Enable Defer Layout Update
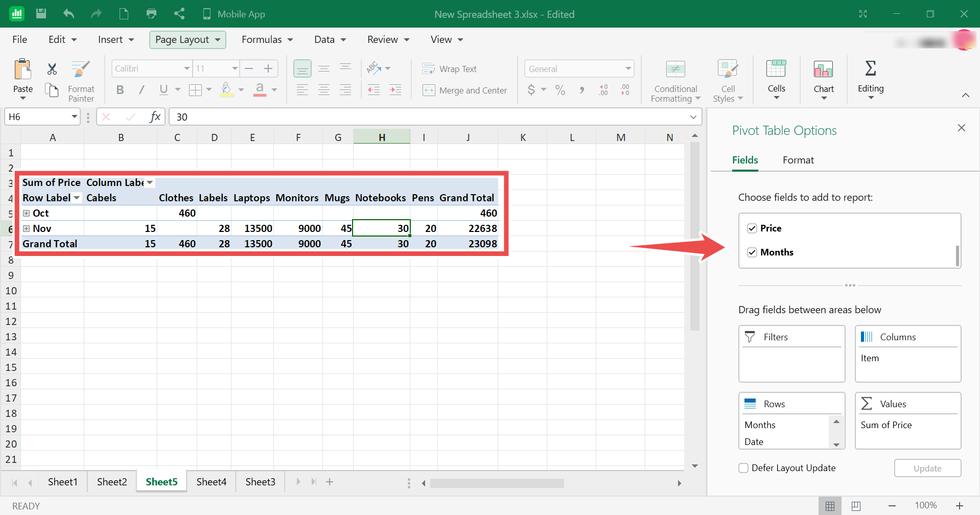 tap(743, 467)
